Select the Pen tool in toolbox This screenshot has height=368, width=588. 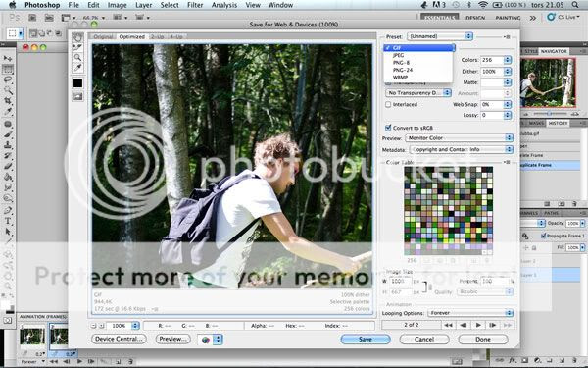(x=8, y=210)
